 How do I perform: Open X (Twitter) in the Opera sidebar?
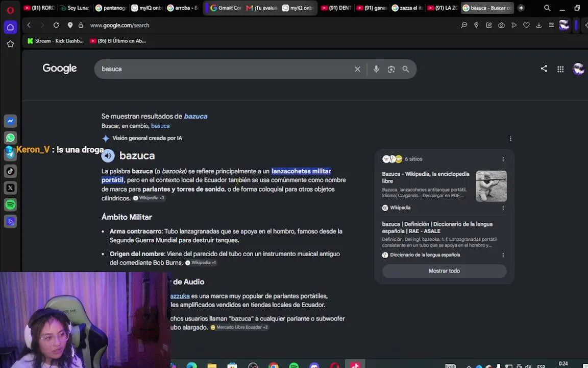click(11, 188)
